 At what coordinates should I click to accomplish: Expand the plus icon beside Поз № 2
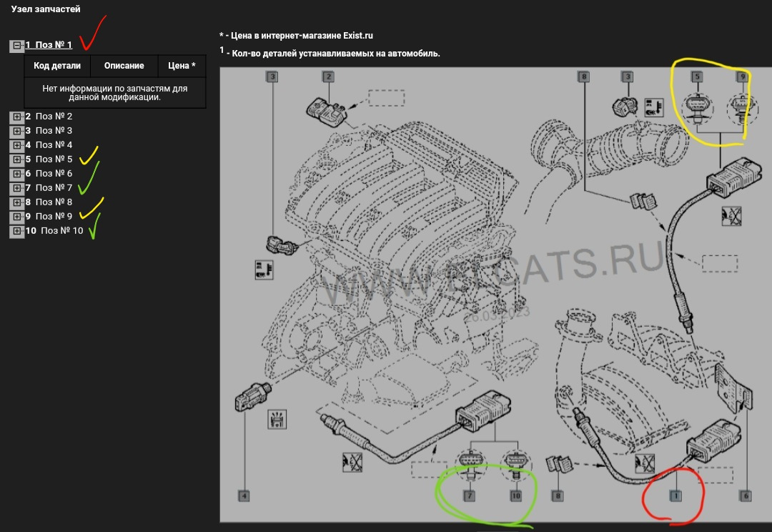[16, 117]
